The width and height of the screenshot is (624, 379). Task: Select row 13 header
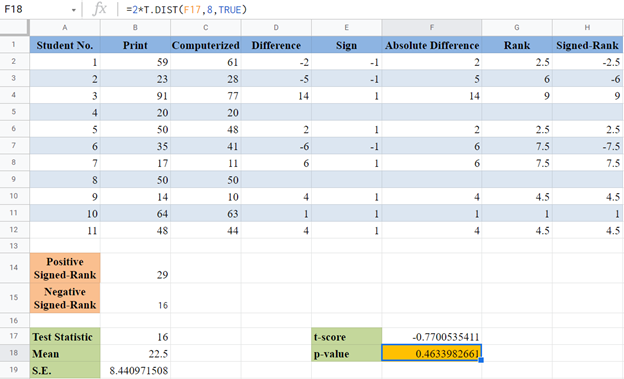(x=14, y=246)
